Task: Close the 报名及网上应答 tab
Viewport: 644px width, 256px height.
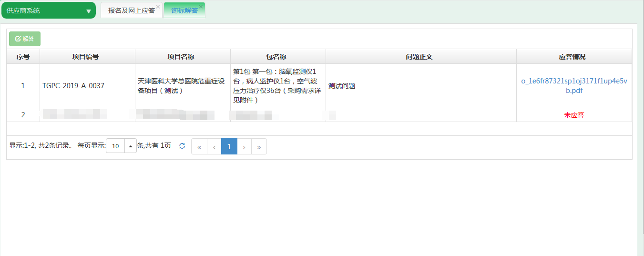Action: point(158,6)
